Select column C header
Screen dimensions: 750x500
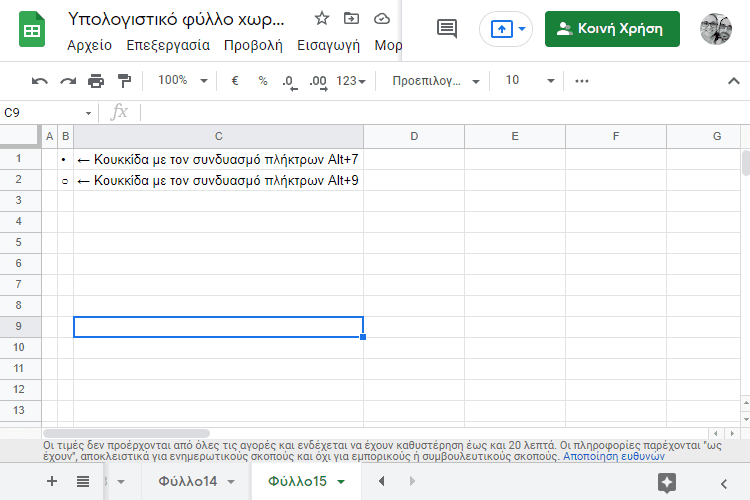(x=219, y=136)
